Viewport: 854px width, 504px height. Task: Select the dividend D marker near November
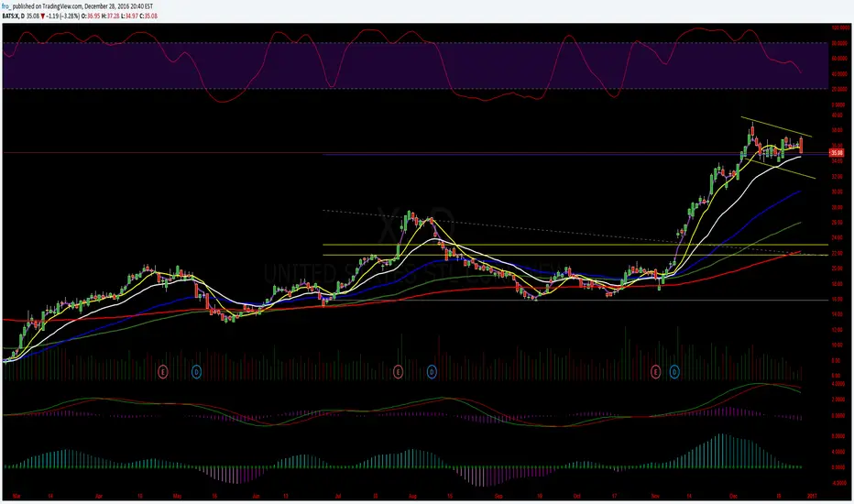pos(674,372)
